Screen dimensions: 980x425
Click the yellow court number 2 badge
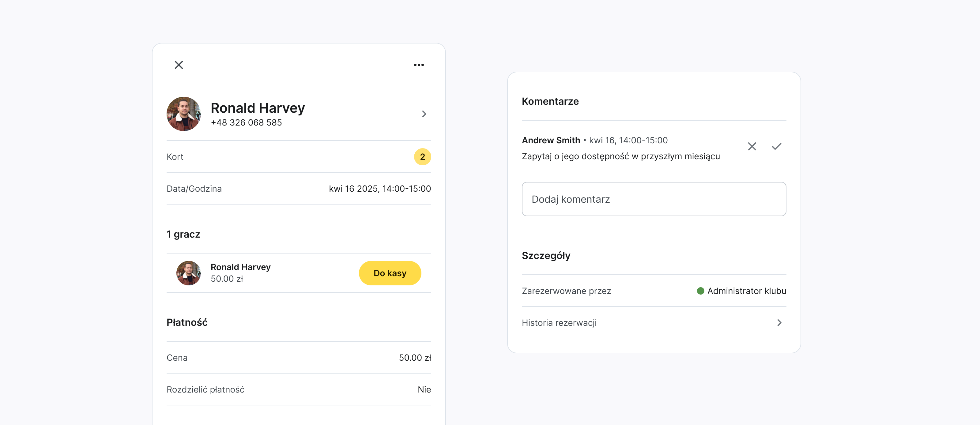click(x=422, y=157)
